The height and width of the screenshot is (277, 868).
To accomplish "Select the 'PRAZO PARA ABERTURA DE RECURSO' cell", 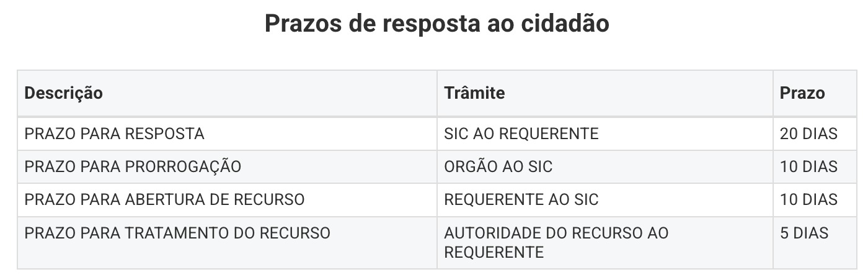I will (x=164, y=200).
